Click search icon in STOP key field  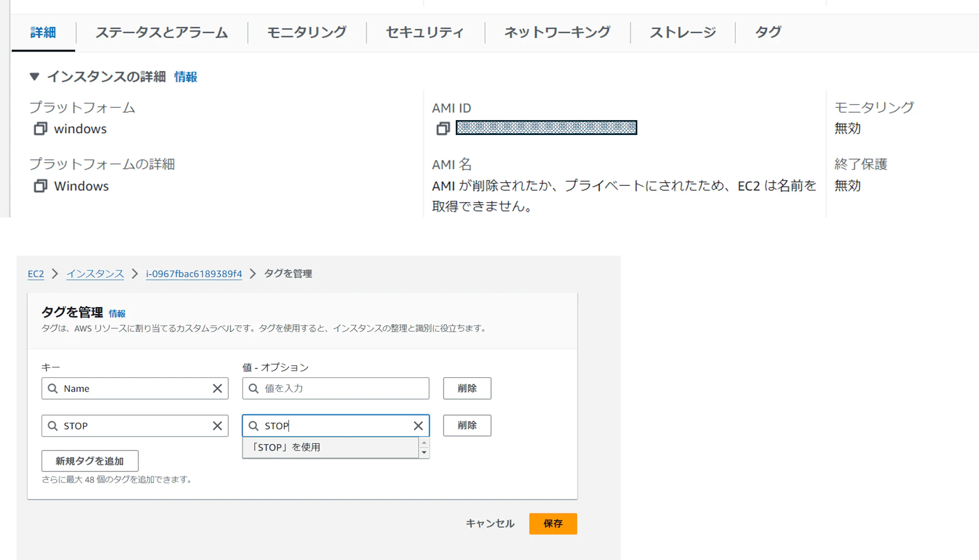click(53, 426)
